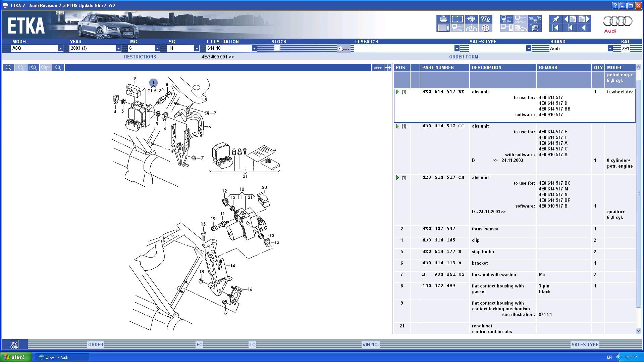The image size is (644, 362).
Task: Click the parts list view icon below the printer
Action: tap(443, 28)
